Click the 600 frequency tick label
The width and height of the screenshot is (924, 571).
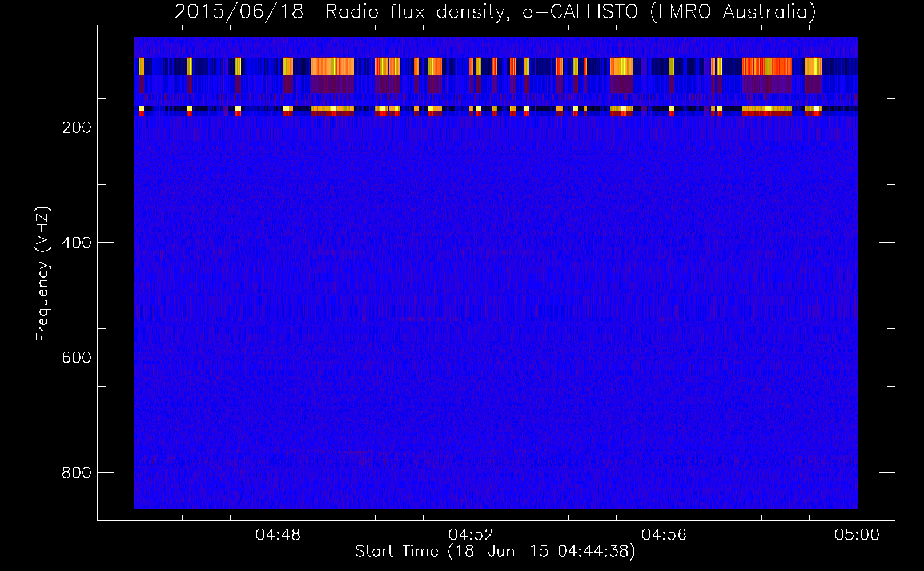(77, 357)
